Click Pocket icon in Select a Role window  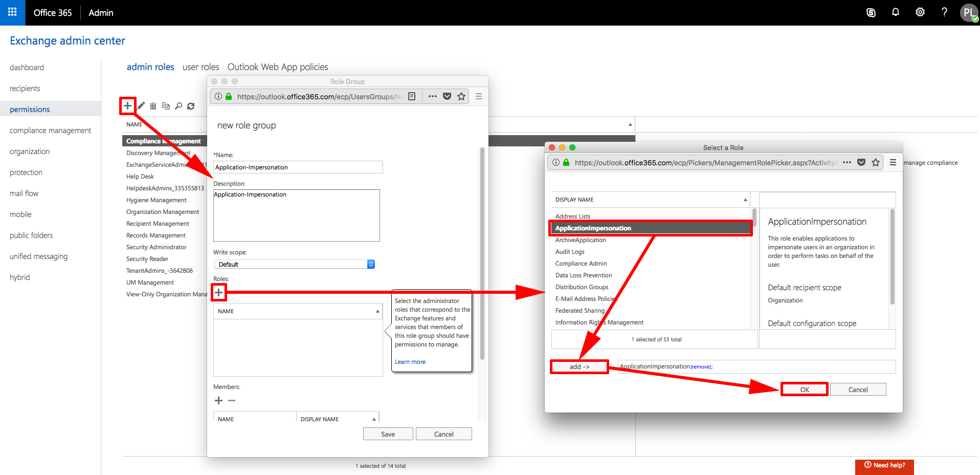(861, 162)
